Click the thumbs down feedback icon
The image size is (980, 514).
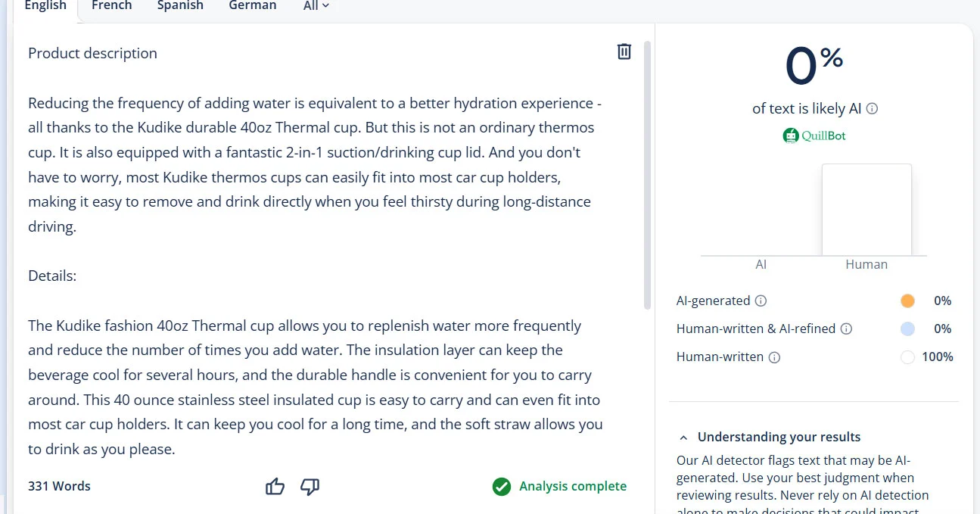(310, 487)
